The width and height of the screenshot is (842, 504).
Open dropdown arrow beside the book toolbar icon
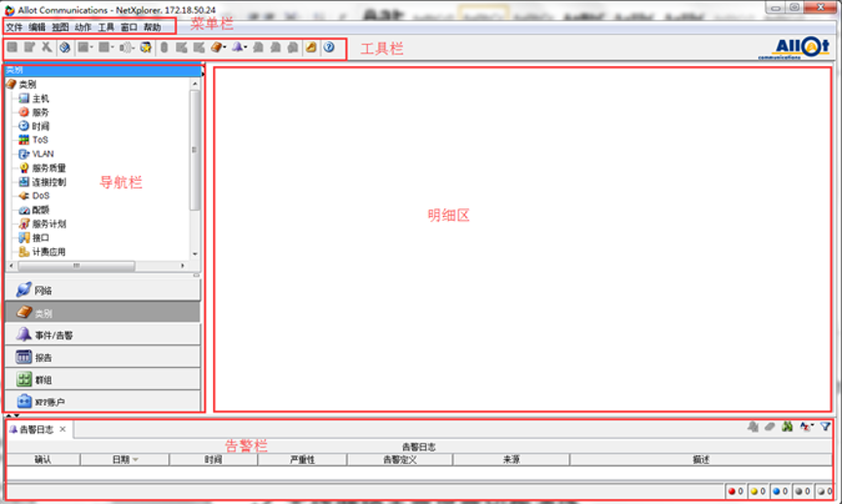225,48
